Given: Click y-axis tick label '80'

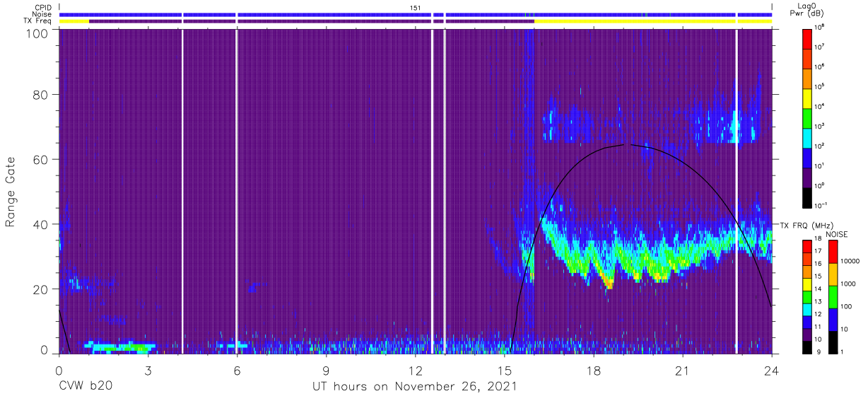Looking at the screenshot, I should 41,94.
